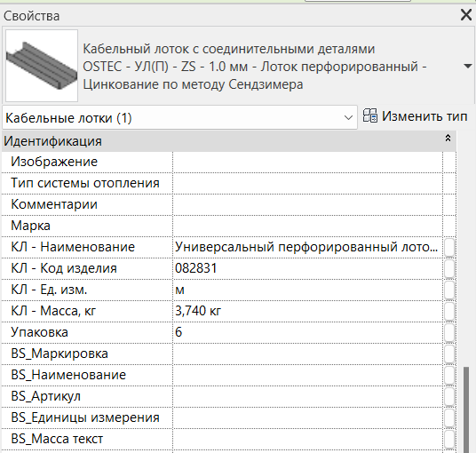Image resolution: width=476 pixels, height=453 pixels.
Task: Select the BS_Наименование parameter label
Action: point(68,375)
